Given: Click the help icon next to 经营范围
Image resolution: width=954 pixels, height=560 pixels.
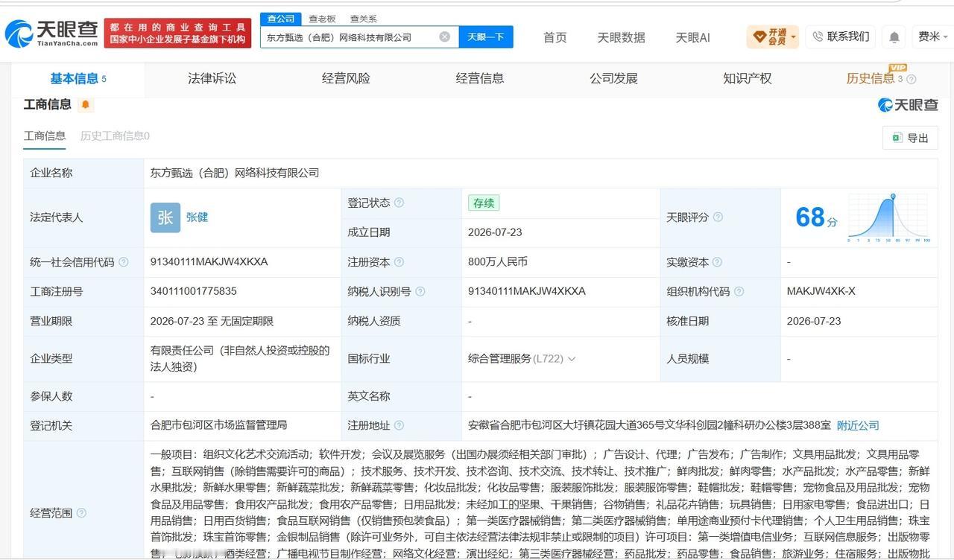Looking at the screenshot, I should [81, 513].
